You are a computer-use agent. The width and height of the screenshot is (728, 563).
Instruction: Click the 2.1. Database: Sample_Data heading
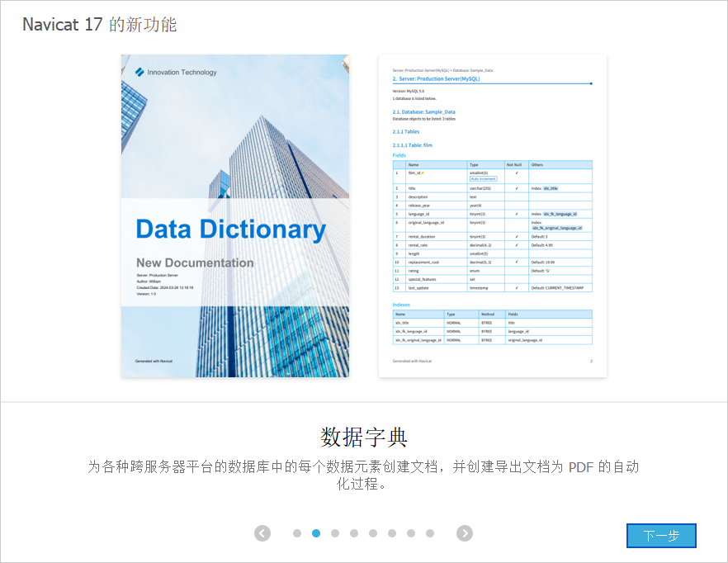(x=424, y=112)
